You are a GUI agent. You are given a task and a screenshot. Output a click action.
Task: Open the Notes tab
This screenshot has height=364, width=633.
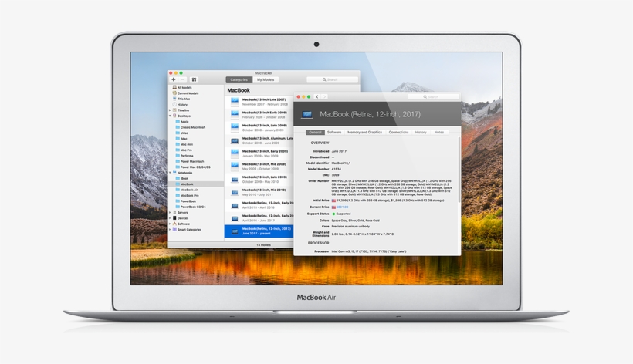coord(438,132)
